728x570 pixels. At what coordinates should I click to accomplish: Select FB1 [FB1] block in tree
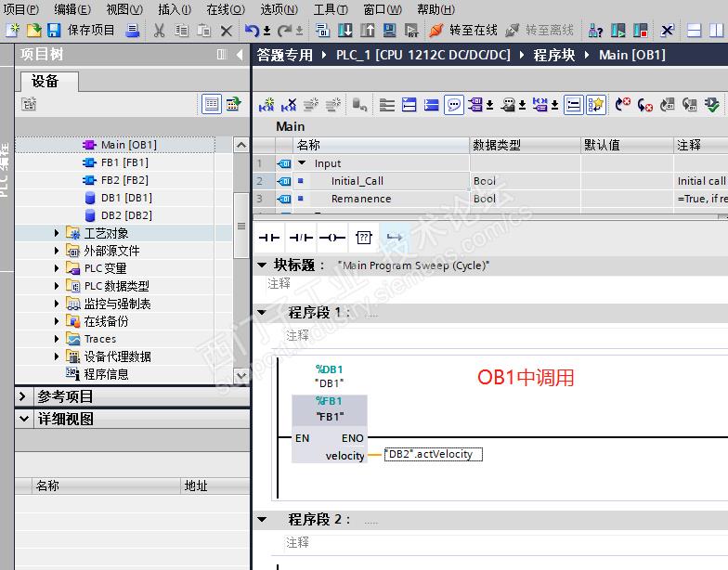pos(124,162)
